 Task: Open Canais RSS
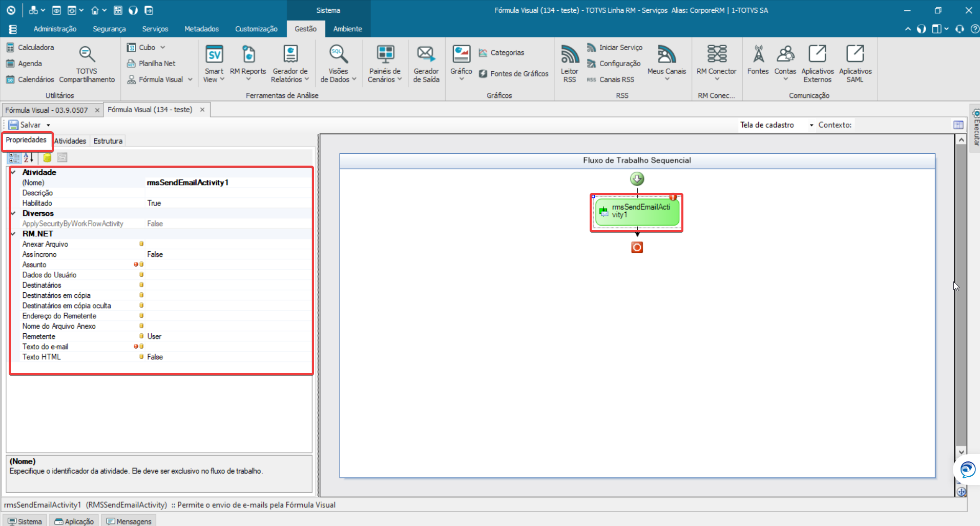coord(611,79)
